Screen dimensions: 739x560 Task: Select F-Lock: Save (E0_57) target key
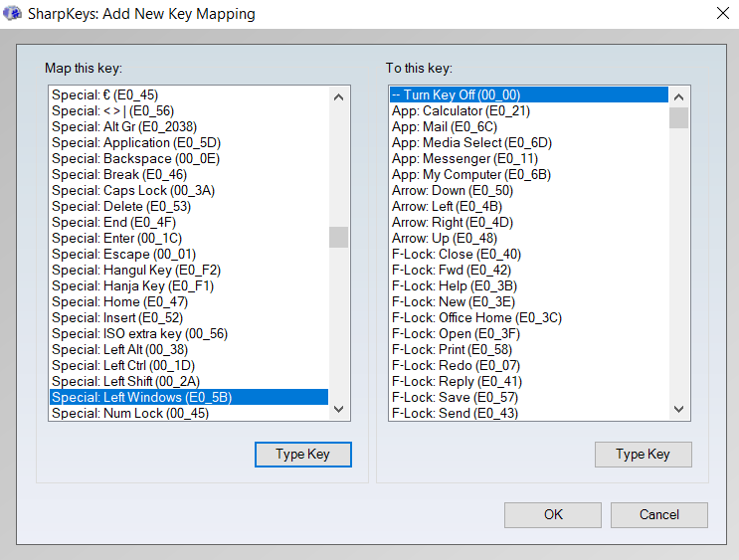[455, 397]
